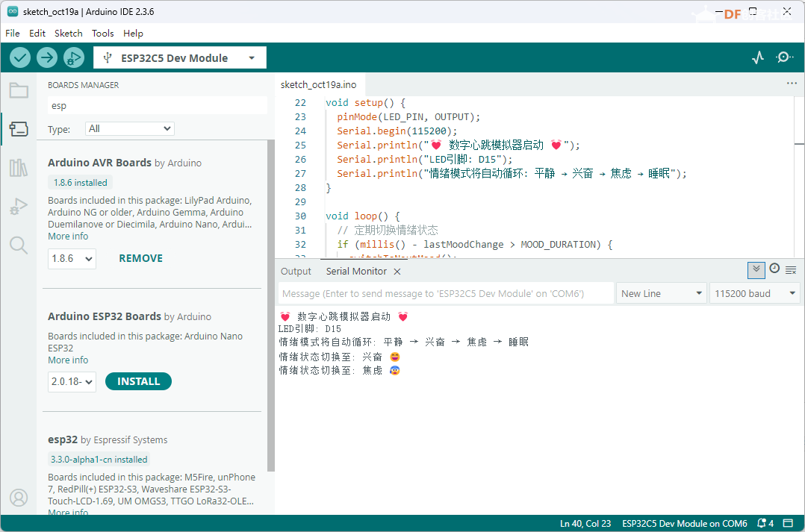Toggle autoscroll in Serial Monitor
805x532 pixels.
click(756, 269)
